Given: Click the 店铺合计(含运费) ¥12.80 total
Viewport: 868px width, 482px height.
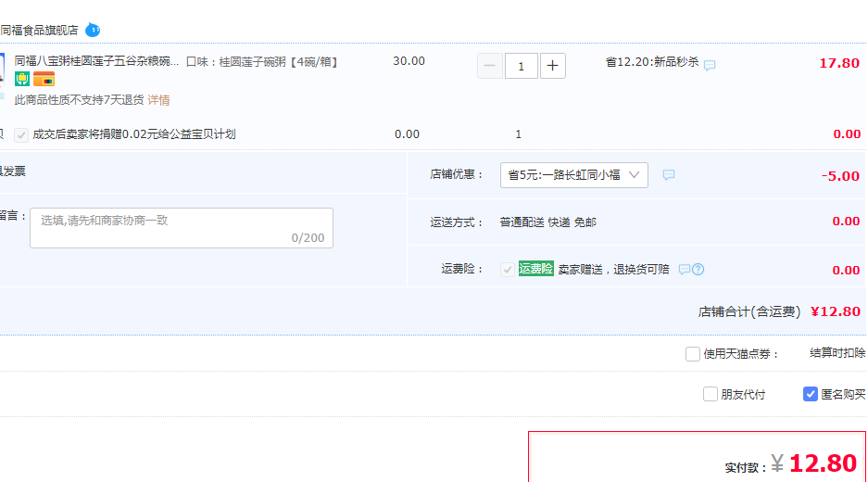Looking at the screenshot, I should coord(779,312).
